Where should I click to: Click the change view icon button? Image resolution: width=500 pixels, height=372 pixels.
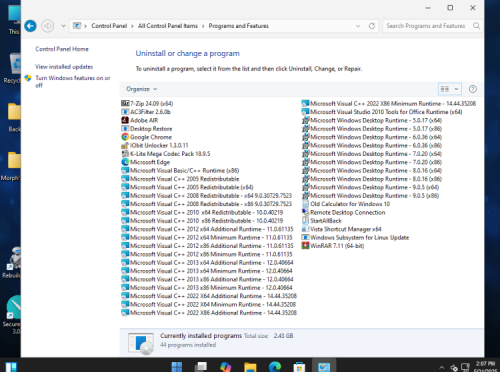coord(445,89)
